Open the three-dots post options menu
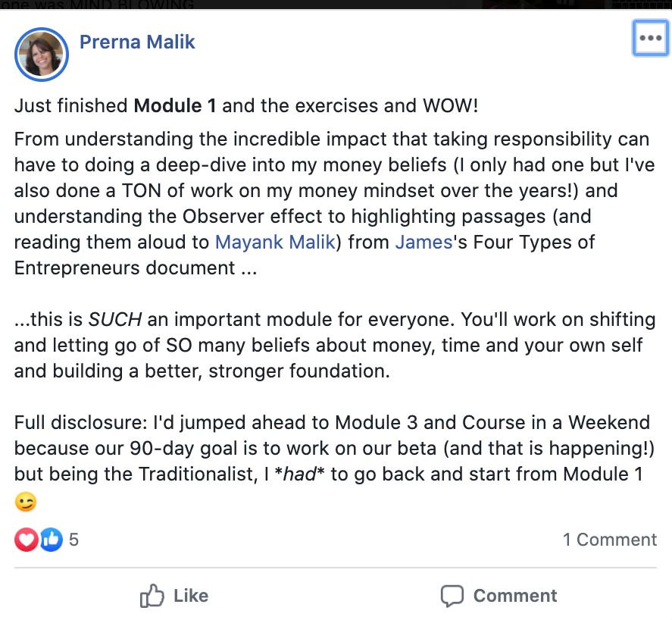672x620 pixels. (650, 39)
